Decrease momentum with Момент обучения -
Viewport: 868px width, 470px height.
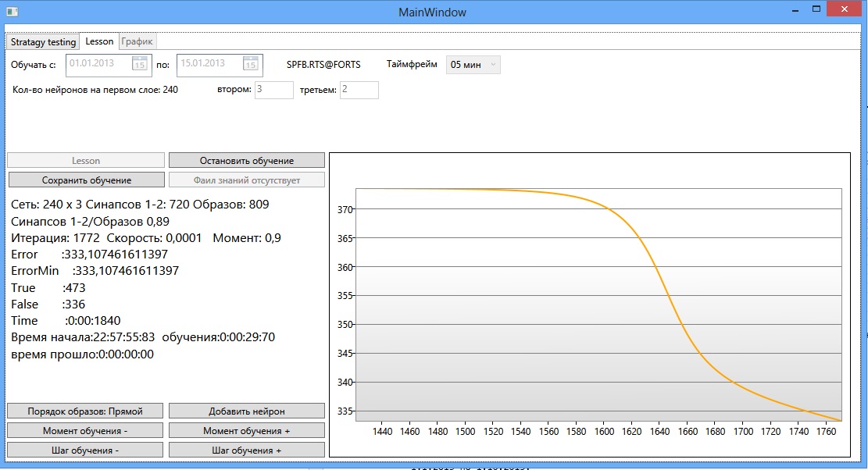point(85,431)
